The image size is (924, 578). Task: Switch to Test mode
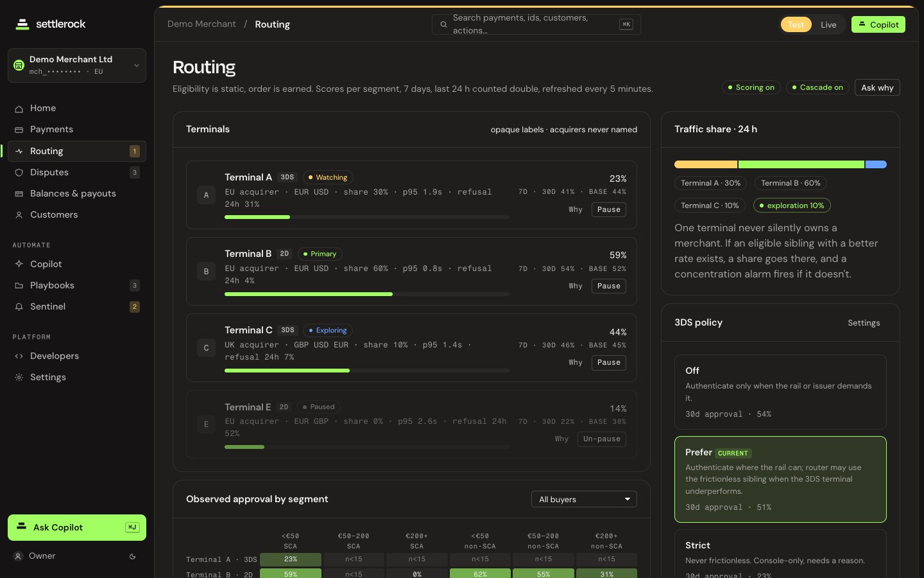pyautogui.click(x=796, y=24)
